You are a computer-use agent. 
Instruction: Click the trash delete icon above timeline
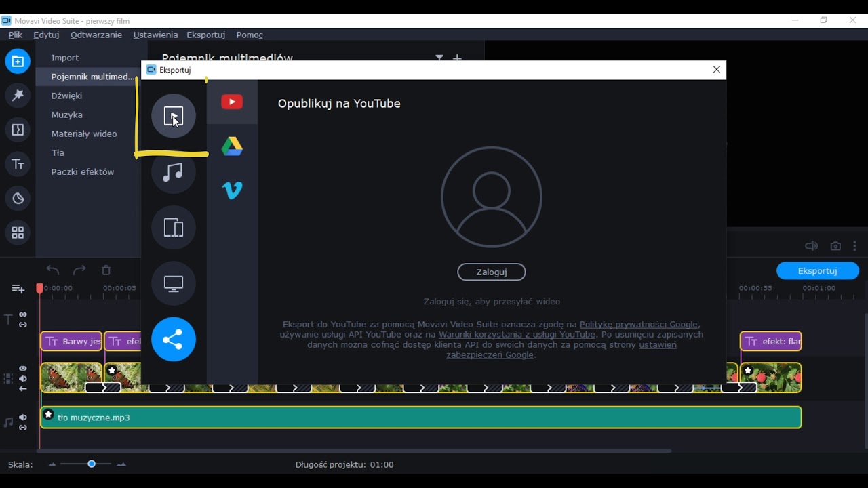[x=106, y=270]
